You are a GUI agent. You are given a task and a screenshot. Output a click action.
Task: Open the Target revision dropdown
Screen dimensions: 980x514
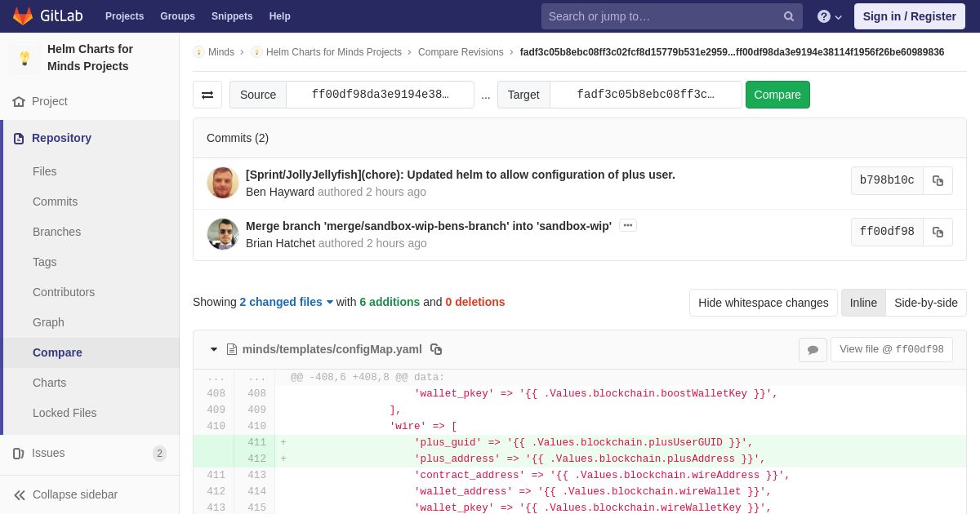point(645,95)
